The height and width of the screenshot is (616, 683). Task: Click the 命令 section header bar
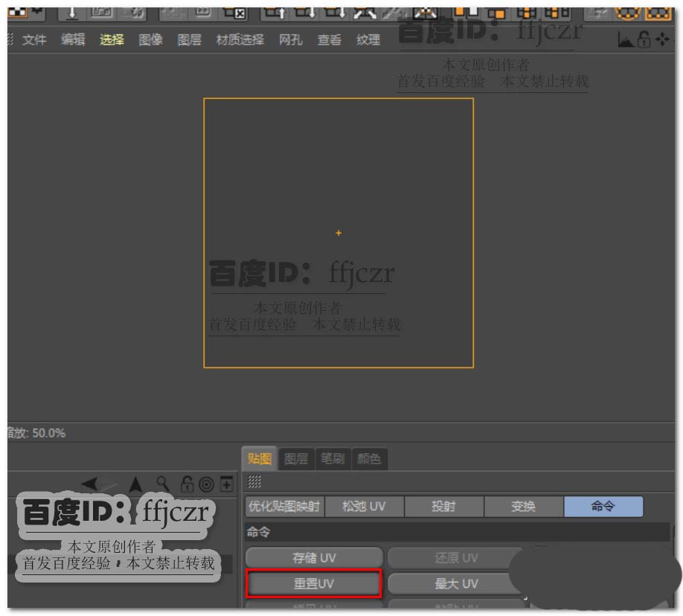coord(457,532)
